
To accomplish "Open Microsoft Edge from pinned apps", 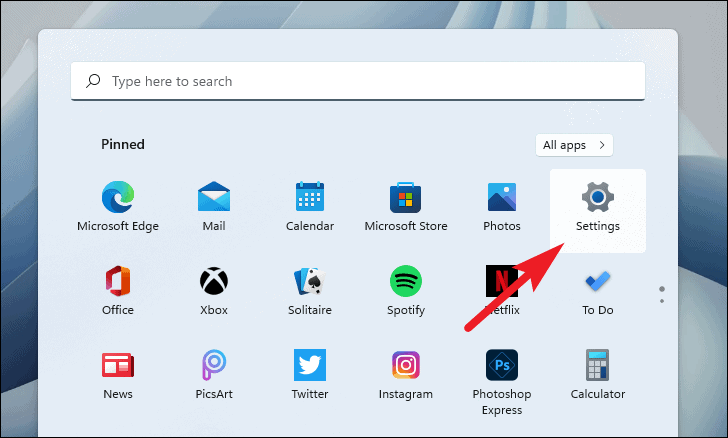I will [118, 207].
